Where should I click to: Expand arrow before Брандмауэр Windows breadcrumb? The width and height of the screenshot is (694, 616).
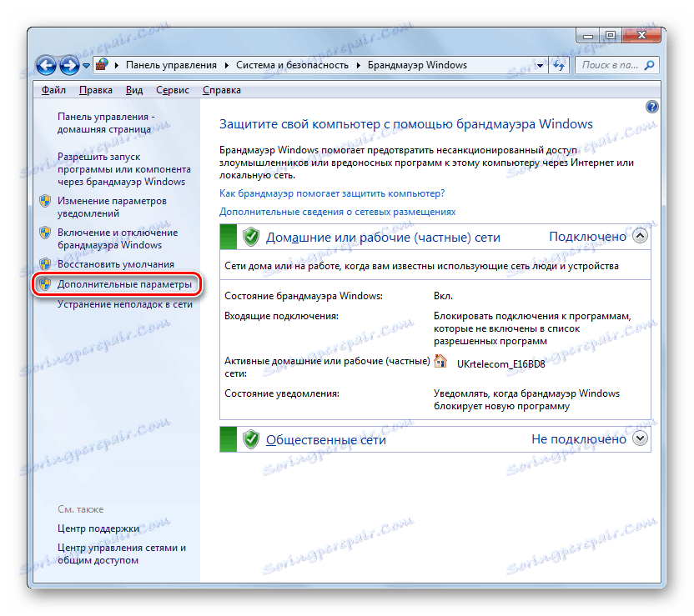pos(358,66)
